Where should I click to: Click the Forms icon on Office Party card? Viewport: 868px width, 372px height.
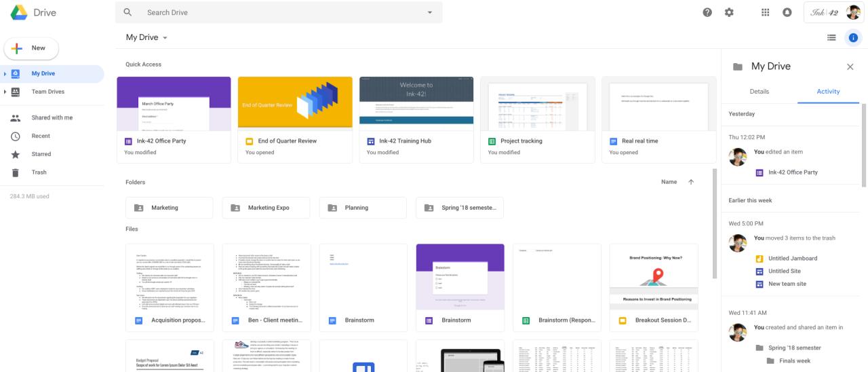[129, 141]
